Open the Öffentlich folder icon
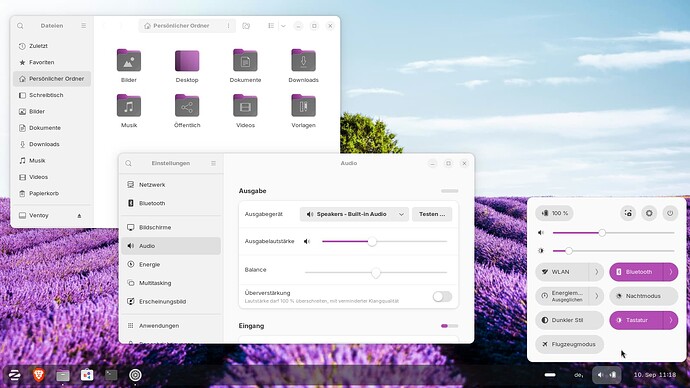The image size is (690, 388). pyautogui.click(x=187, y=106)
